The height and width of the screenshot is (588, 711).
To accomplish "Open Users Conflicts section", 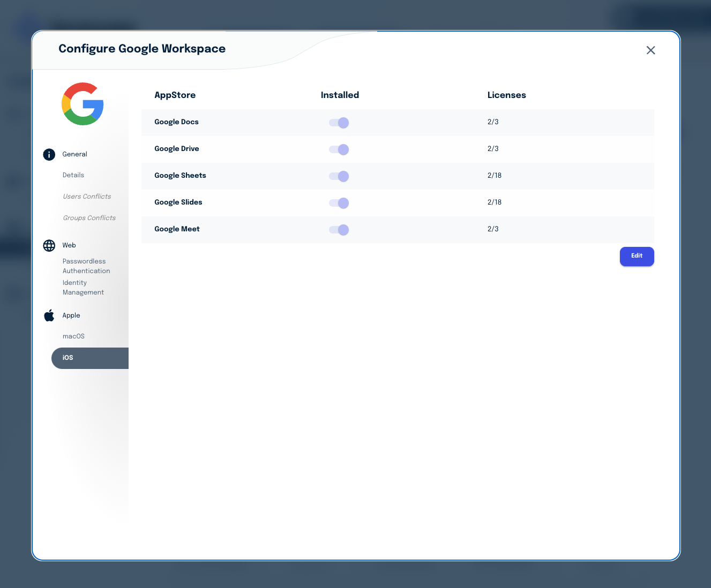I will pos(87,197).
